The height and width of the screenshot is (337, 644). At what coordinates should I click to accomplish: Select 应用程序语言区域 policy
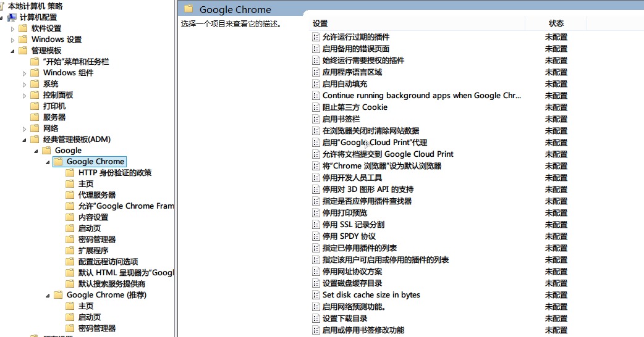pyautogui.click(x=352, y=72)
